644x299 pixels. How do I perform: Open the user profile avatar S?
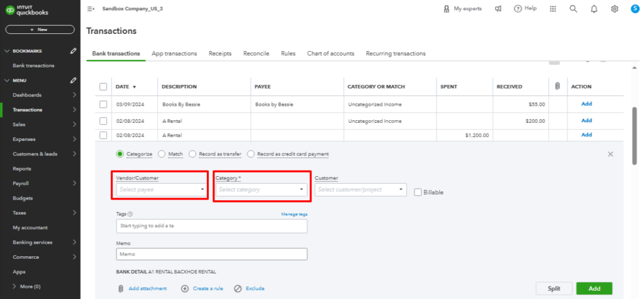(635, 9)
